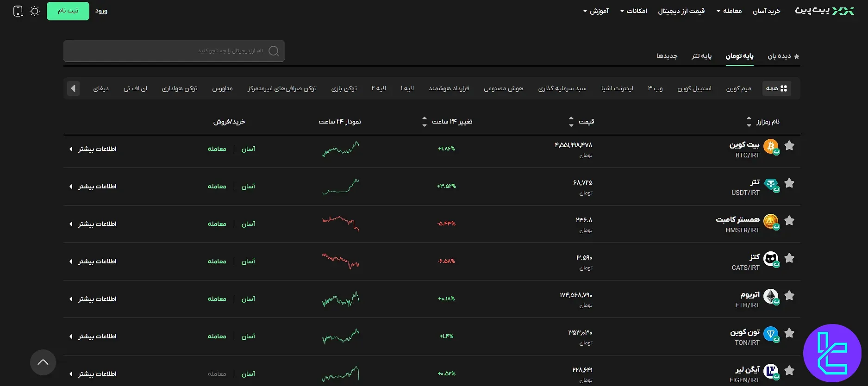Click the ثبت نام signup button
Image resolution: width=868 pixels, height=386 pixels.
click(x=68, y=11)
